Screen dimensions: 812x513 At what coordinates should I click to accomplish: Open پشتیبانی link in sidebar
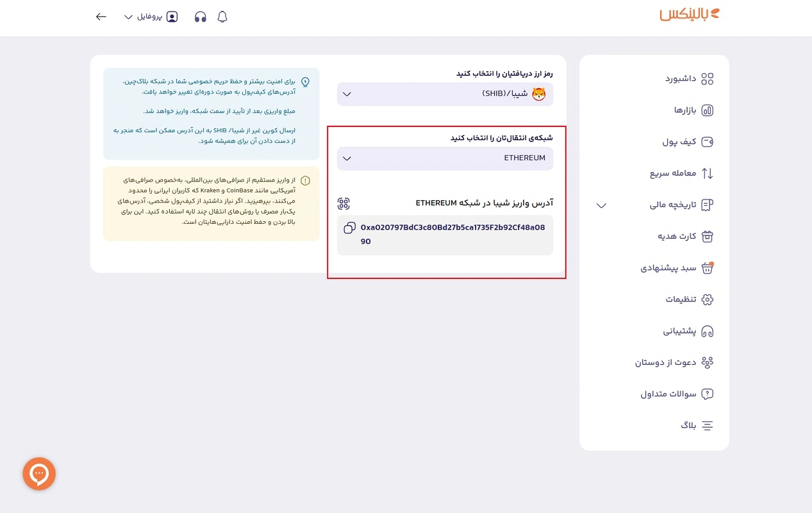pyautogui.click(x=680, y=331)
